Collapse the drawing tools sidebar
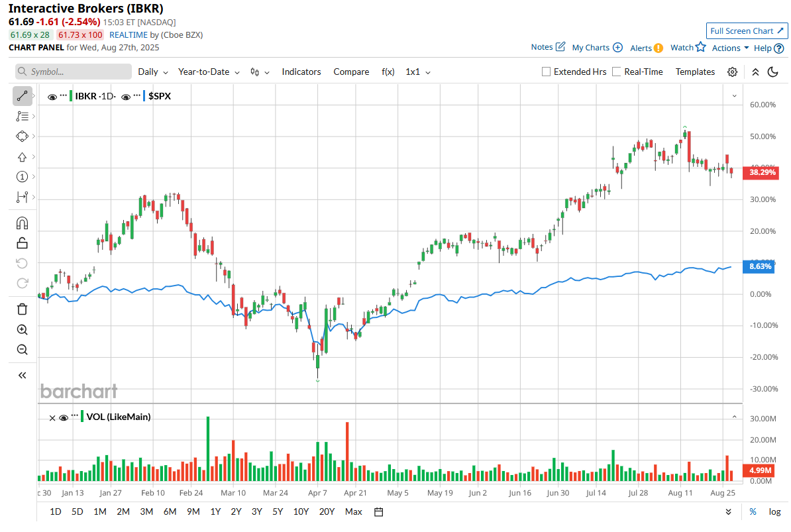 [23, 375]
